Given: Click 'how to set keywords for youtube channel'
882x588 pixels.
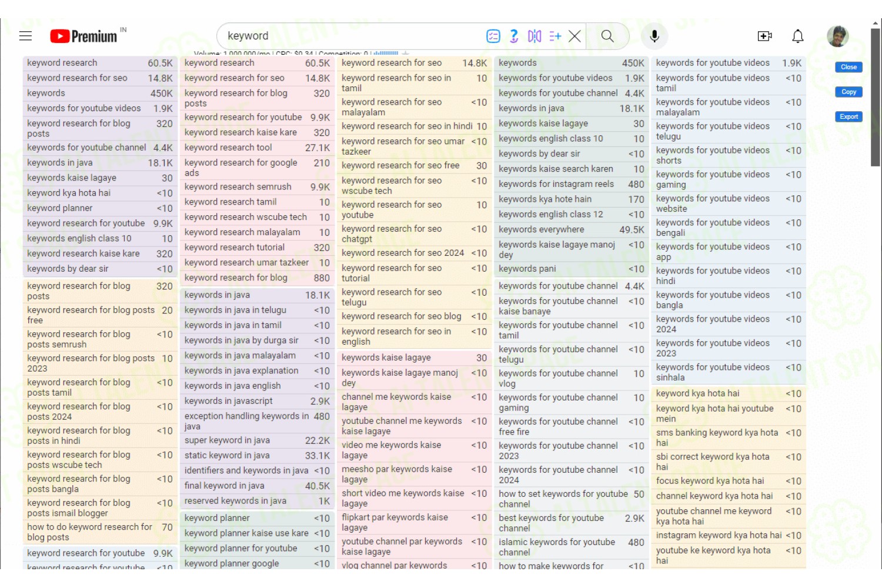Looking at the screenshot, I should 572,499.
